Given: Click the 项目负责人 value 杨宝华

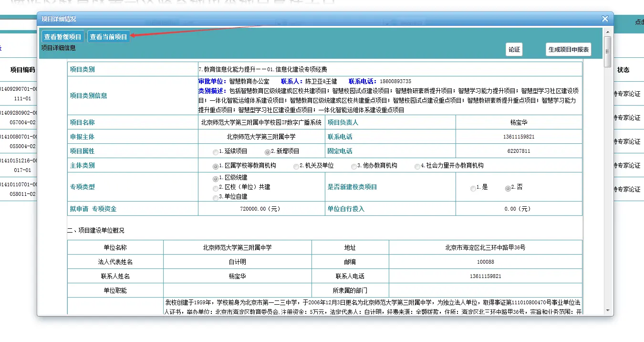Looking at the screenshot, I should (519, 122).
